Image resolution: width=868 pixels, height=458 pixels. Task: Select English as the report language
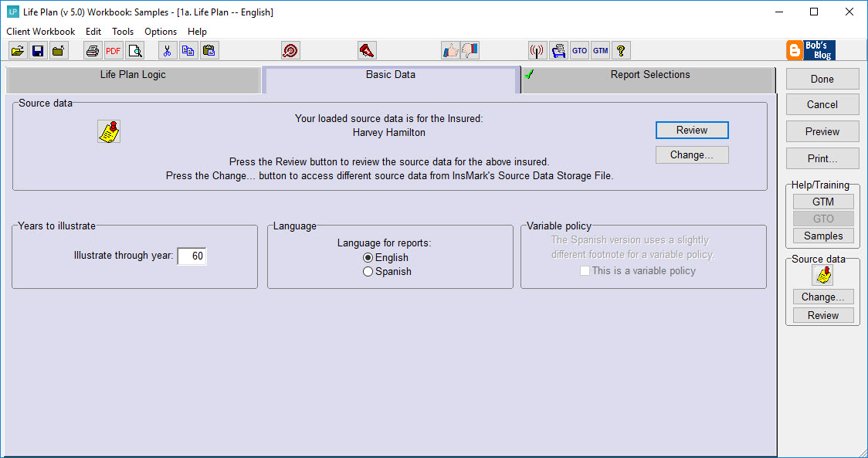tap(368, 257)
